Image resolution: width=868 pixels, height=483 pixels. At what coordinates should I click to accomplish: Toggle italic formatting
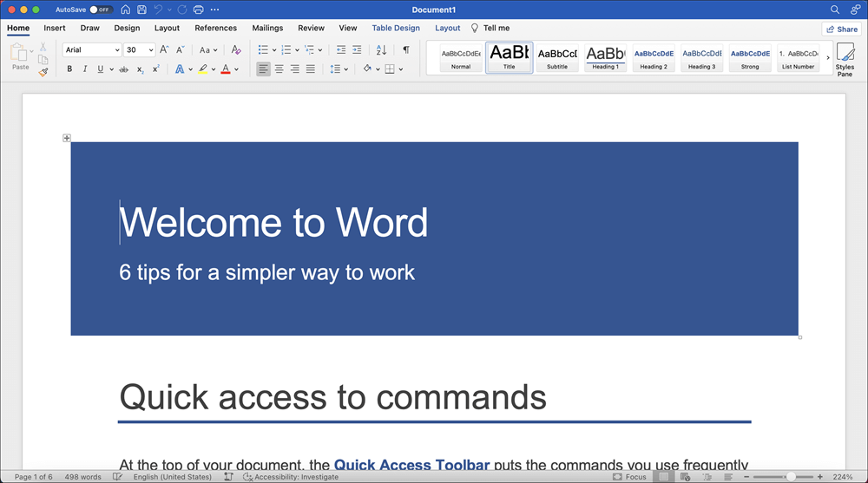(84, 69)
